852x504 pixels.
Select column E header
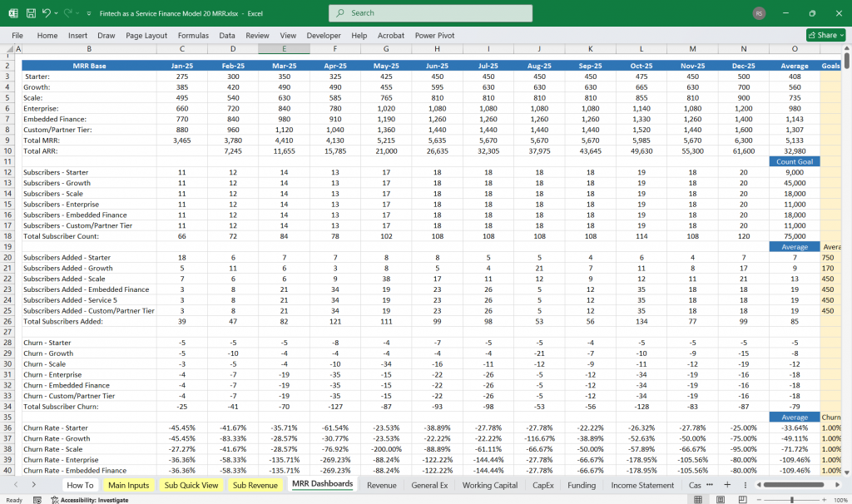point(283,49)
